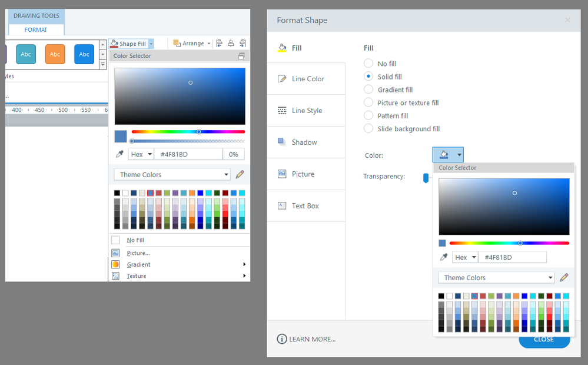Expand the shape styles gallery with the bottom arrow

point(103,65)
